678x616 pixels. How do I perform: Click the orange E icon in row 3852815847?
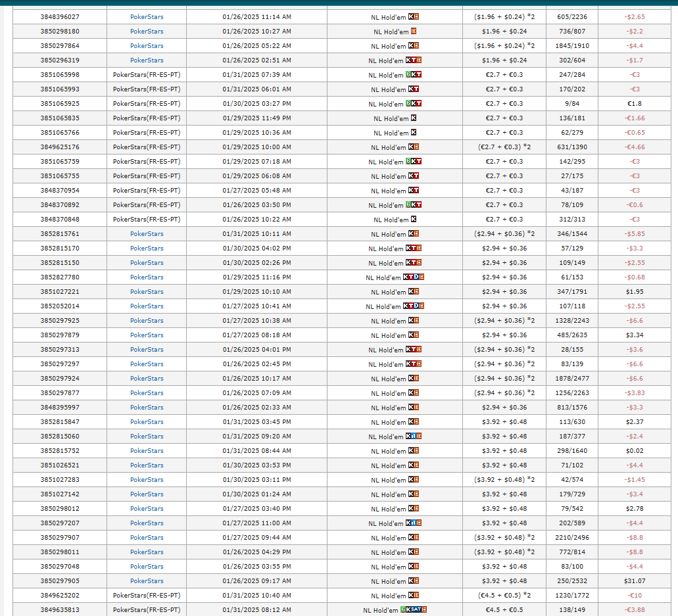[416, 421]
